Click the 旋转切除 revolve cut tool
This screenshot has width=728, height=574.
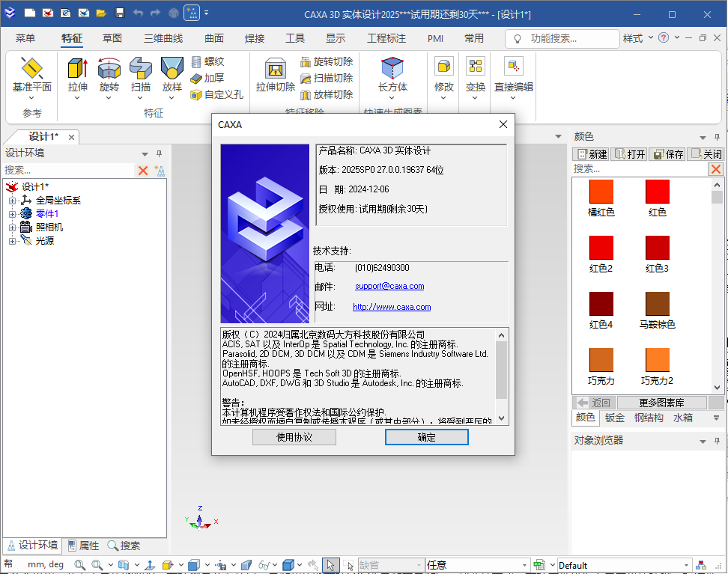(x=327, y=61)
